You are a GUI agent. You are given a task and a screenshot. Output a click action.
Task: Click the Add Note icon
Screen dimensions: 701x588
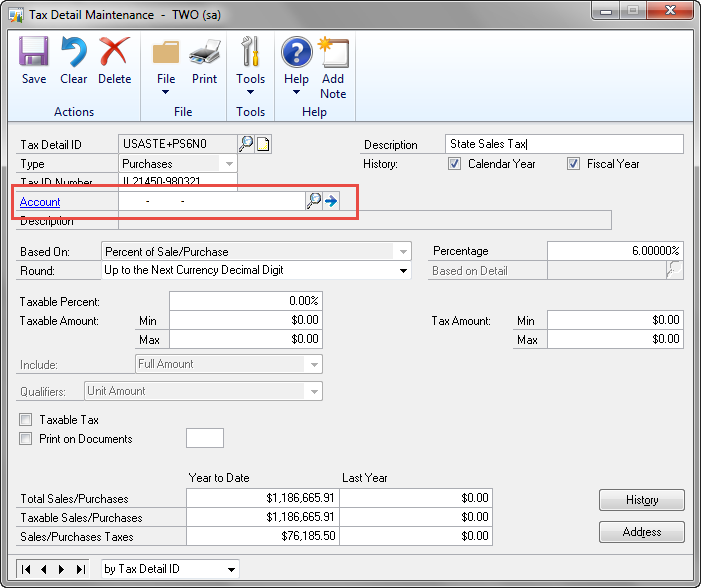pos(333,52)
